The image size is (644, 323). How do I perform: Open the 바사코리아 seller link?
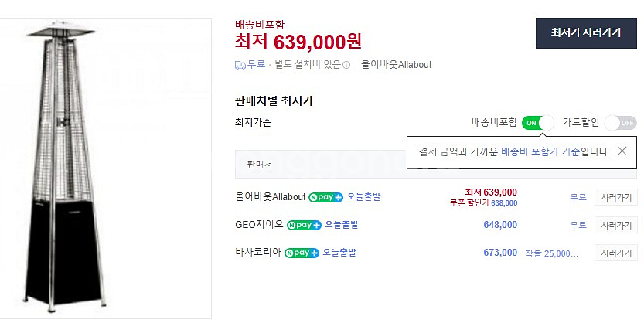coord(258,253)
